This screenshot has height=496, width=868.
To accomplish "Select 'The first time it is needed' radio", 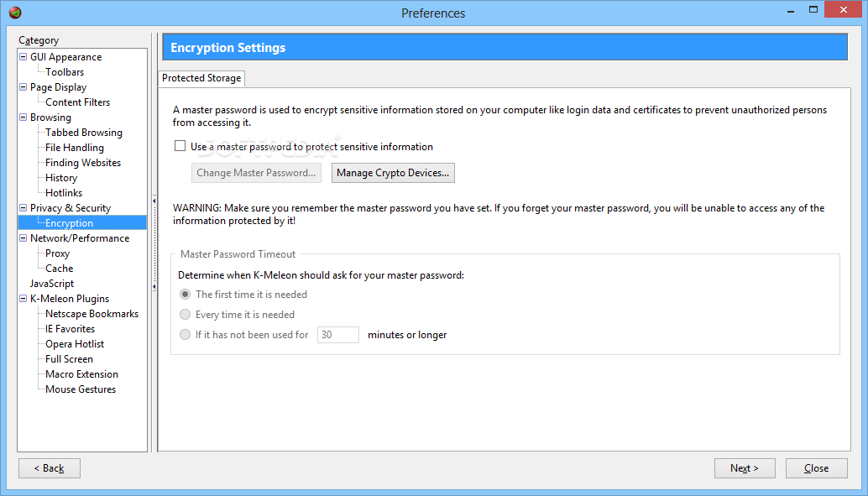I will tap(185, 295).
